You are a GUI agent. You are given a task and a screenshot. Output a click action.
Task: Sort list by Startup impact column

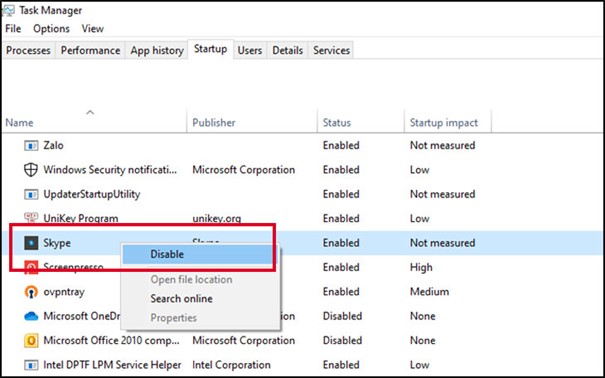click(443, 123)
